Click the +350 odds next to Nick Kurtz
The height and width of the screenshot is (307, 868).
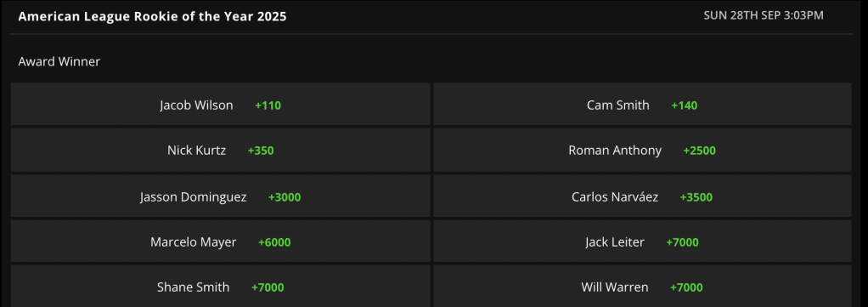pyautogui.click(x=261, y=151)
